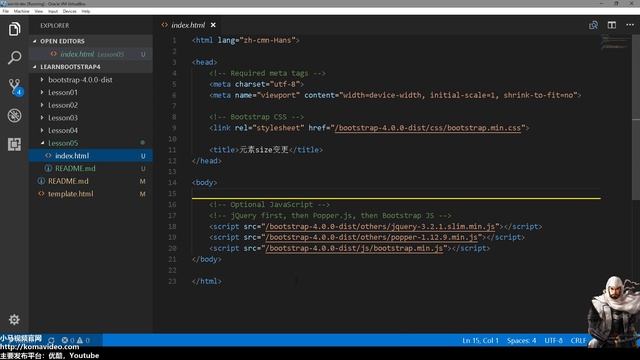This screenshot has width=640, height=360.
Task: Click the warnings count icon in status bar
Action: [83, 340]
